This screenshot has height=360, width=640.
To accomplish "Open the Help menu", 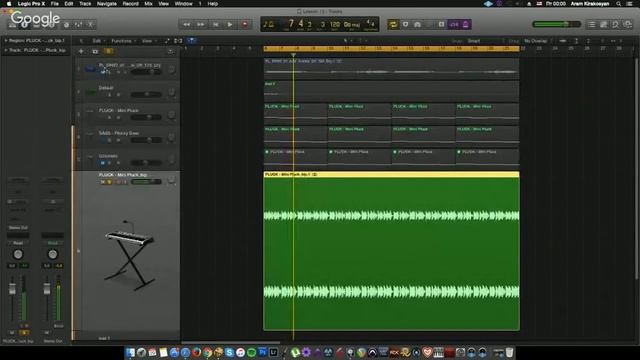I will [x=213, y=4].
